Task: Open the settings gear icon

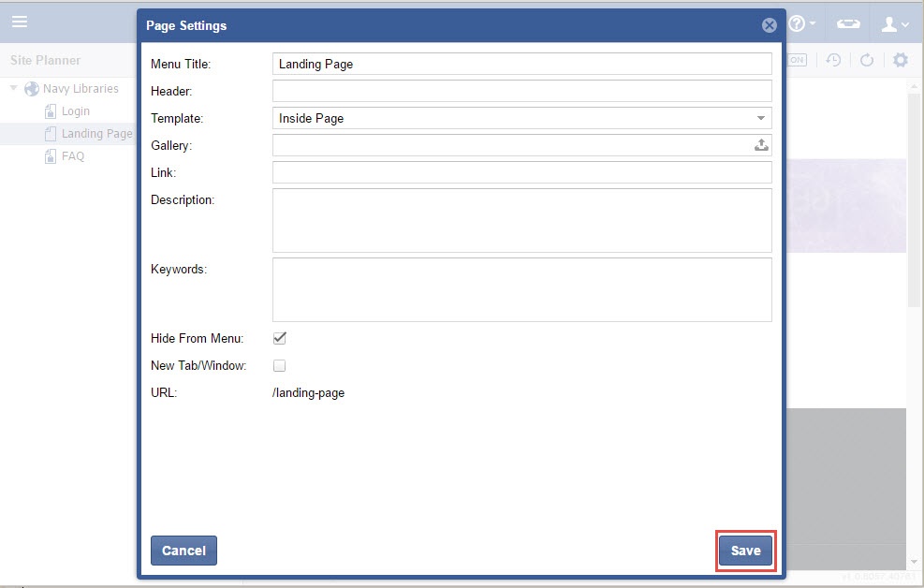Action: [900, 60]
